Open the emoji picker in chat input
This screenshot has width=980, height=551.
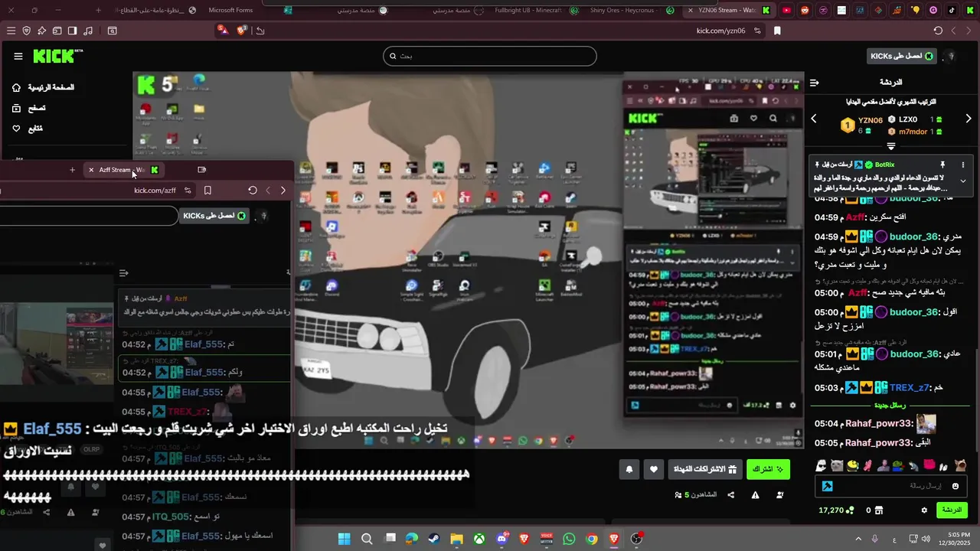[x=955, y=486]
